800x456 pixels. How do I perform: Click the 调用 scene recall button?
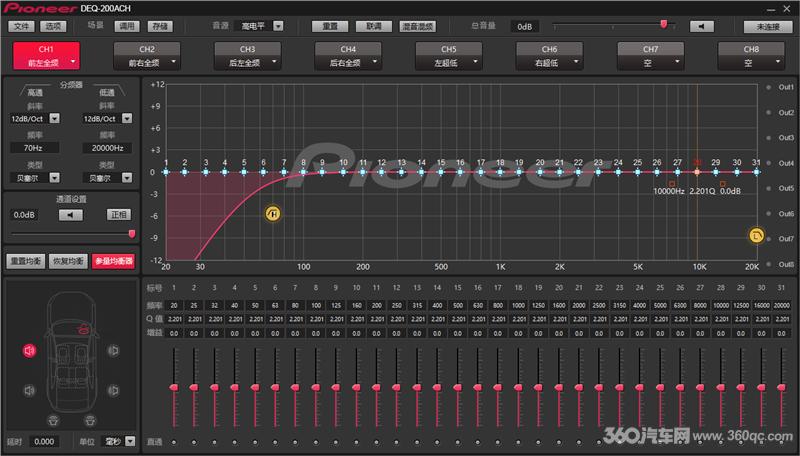[127, 26]
